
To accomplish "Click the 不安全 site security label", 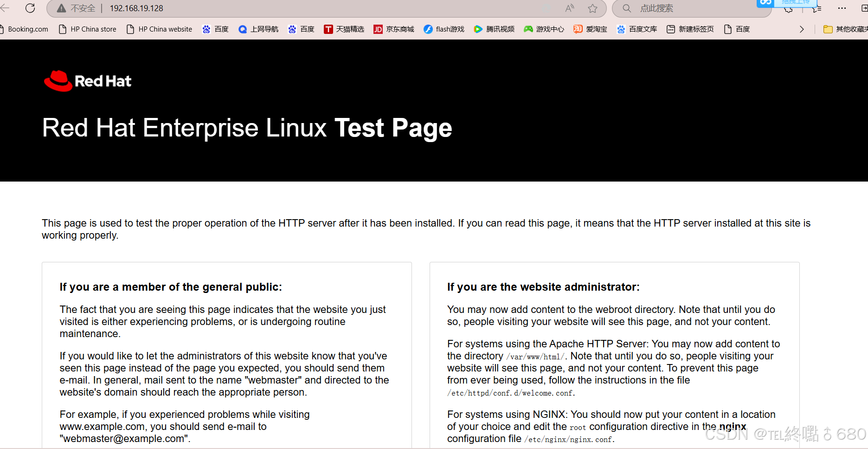I will 83,8.
